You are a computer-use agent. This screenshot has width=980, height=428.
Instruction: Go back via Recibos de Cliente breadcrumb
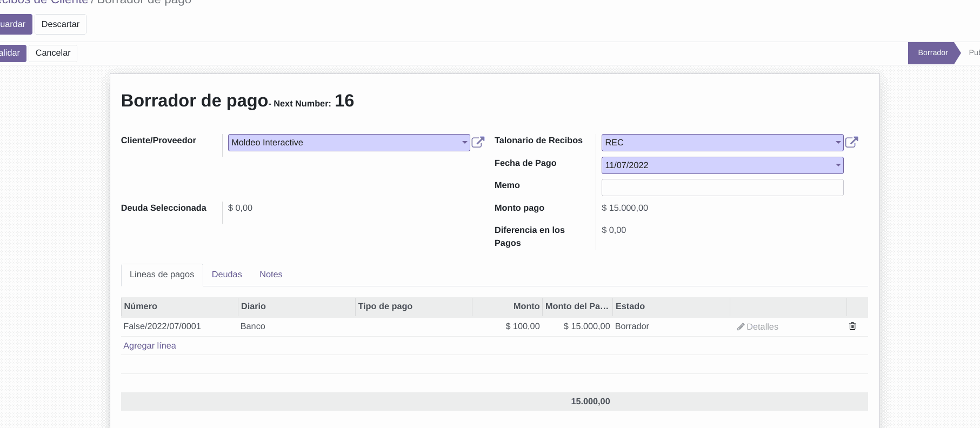[x=44, y=2]
